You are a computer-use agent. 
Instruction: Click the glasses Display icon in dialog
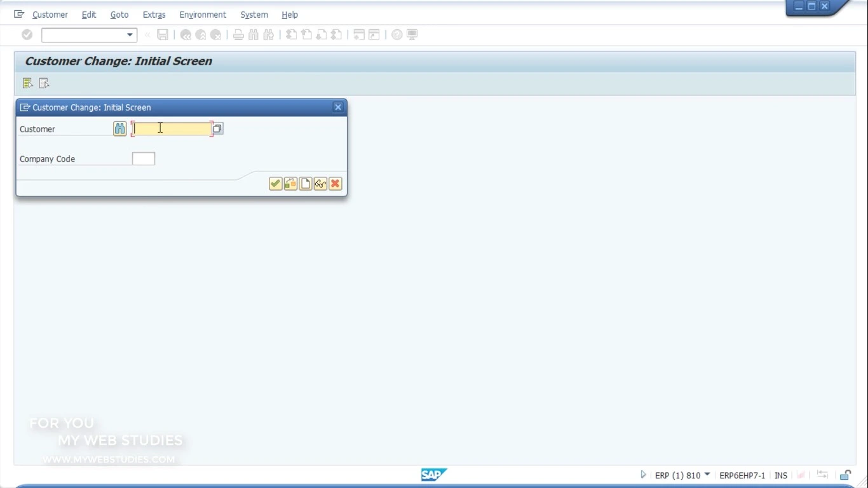320,184
